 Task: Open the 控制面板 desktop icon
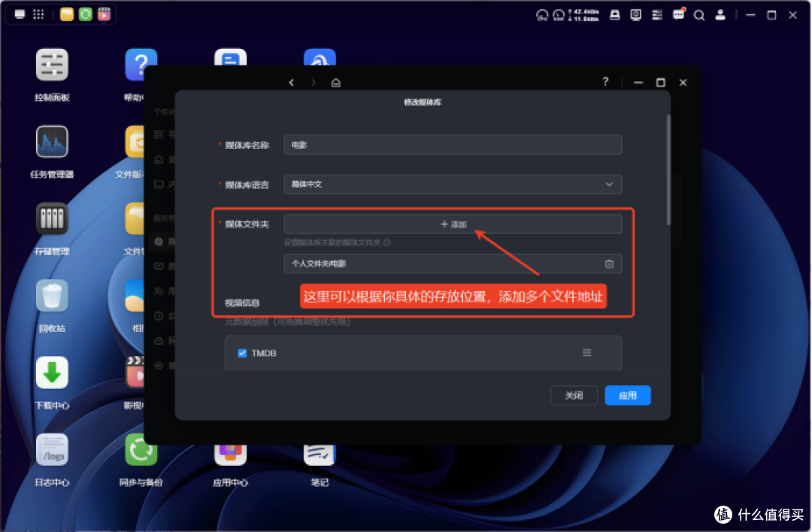[x=52, y=65]
